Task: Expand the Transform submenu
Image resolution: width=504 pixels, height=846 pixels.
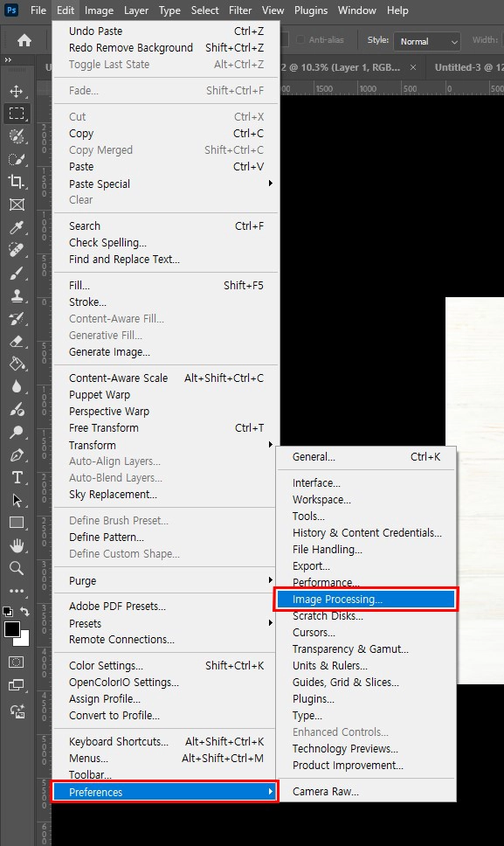Action: click(x=166, y=445)
